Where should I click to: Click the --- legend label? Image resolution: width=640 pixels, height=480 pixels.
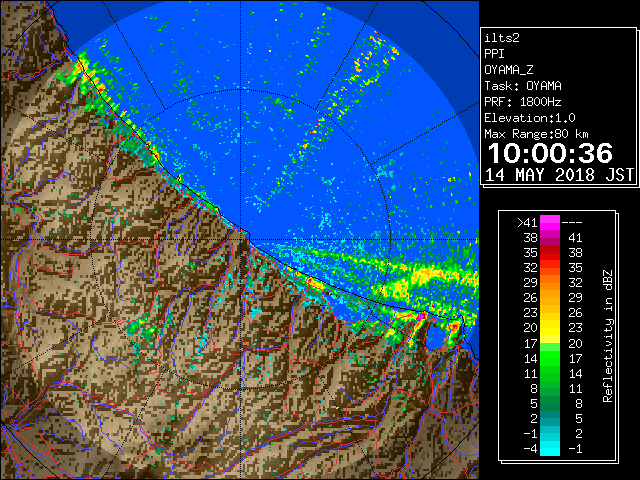pos(572,223)
